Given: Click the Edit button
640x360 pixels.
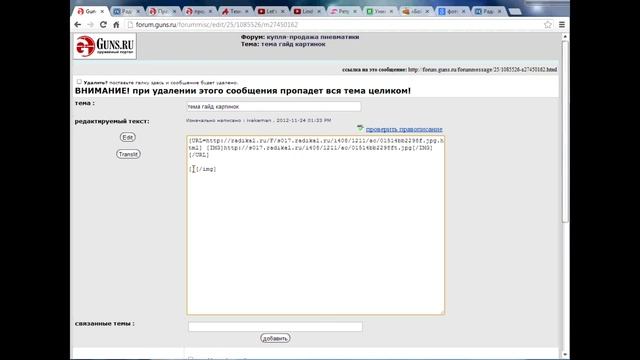Looking at the screenshot, I should pyautogui.click(x=128, y=137).
